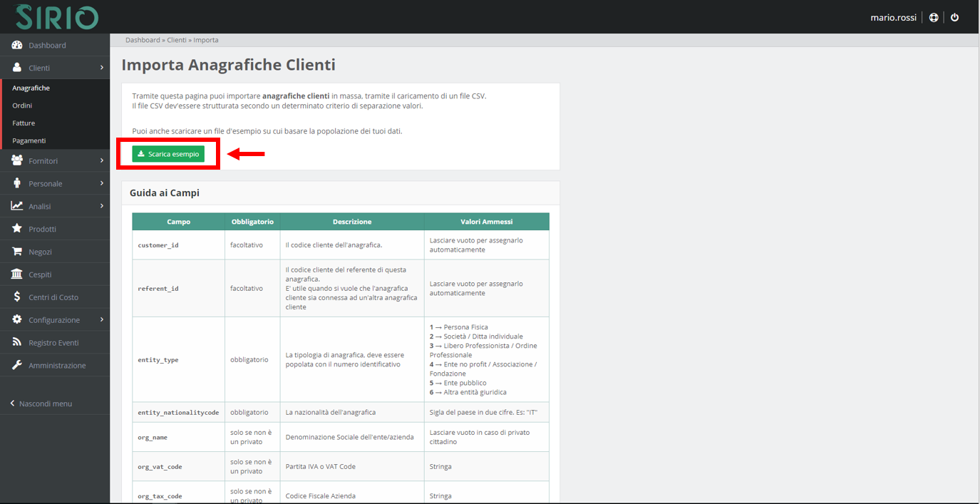Click the Amministrazione wrench icon
980x504 pixels.
17,366
